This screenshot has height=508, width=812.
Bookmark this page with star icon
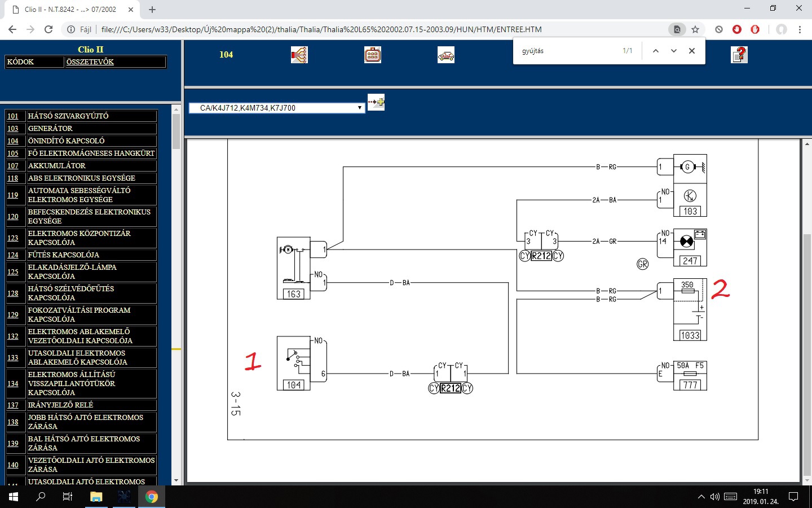[695, 29]
